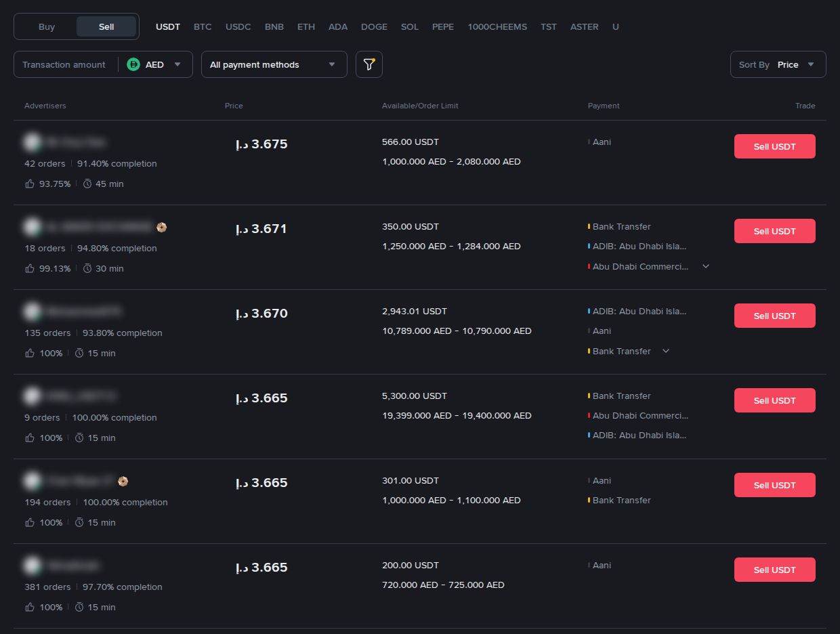This screenshot has width=840, height=634.
Task: Select the USDT coin tab
Action: point(168,26)
